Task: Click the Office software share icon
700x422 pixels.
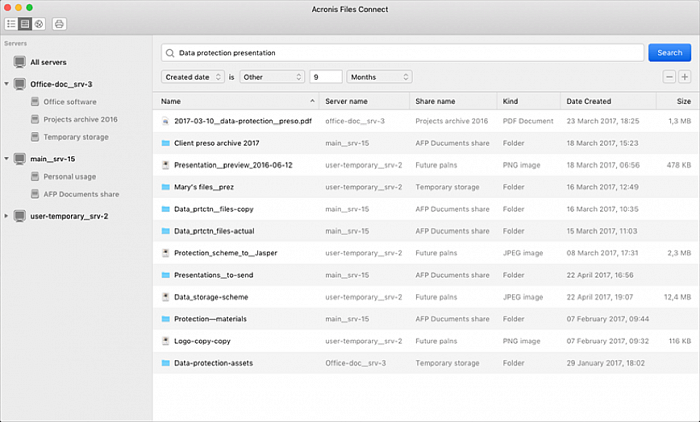Action: (x=35, y=102)
